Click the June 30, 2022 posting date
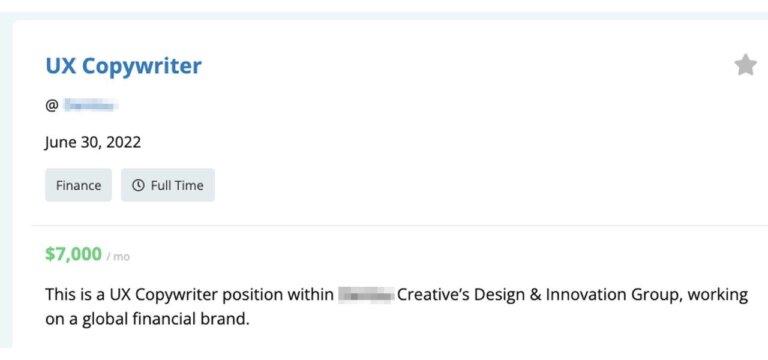Screen dimensions: 768x360 click(x=93, y=142)
